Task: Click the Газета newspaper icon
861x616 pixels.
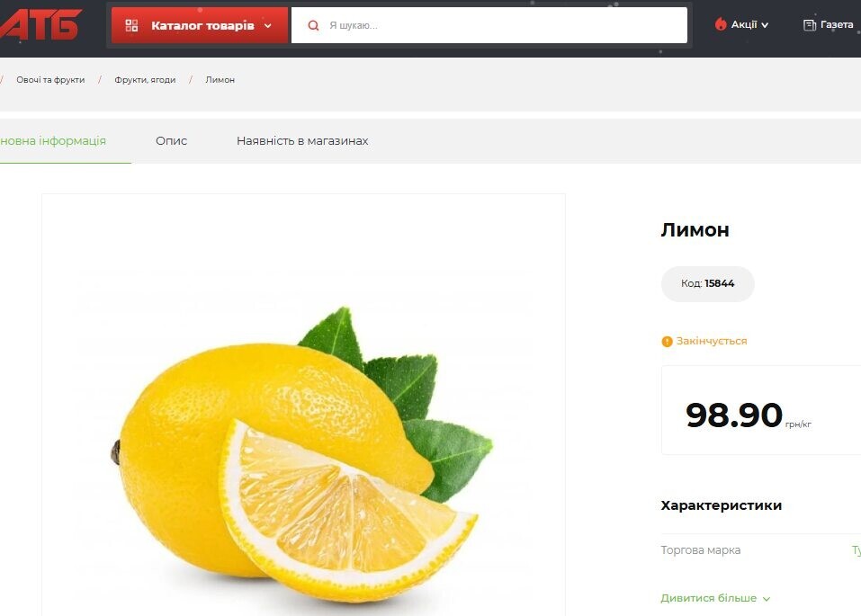Action: click(810, 24)
